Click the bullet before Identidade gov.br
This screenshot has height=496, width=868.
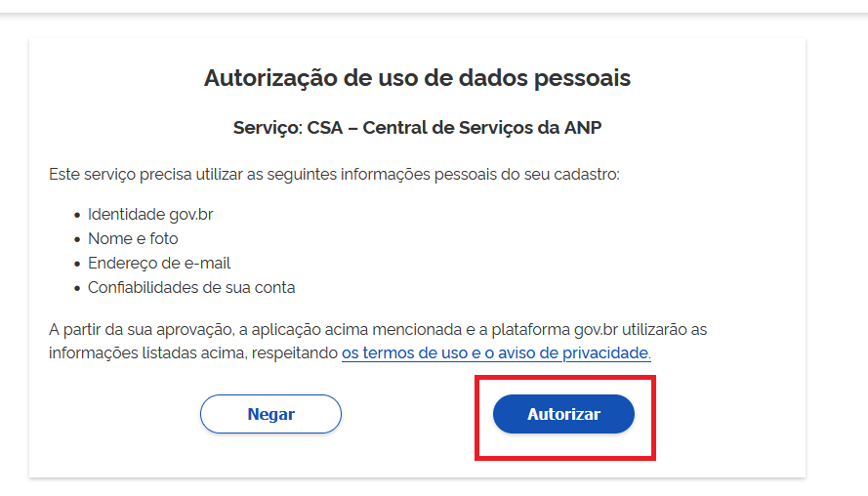(76, 215)
